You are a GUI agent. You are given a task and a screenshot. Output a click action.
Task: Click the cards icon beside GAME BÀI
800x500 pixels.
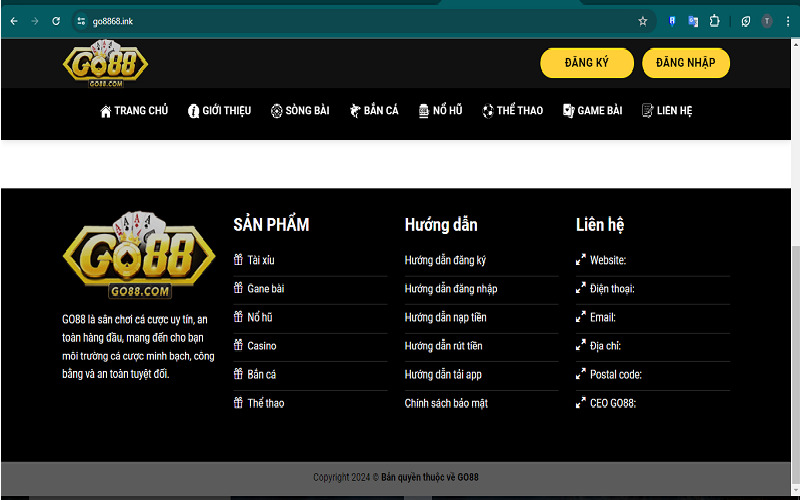[568, 111]
